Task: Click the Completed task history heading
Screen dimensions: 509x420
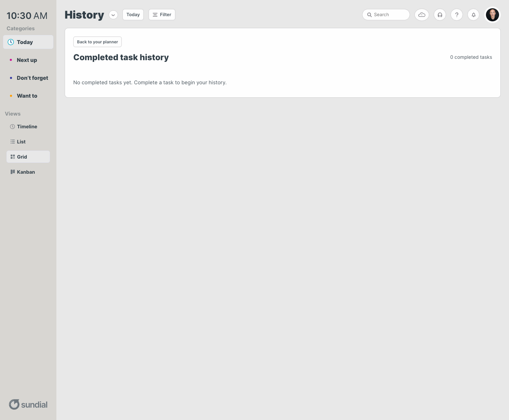Action: pos(121,57)
